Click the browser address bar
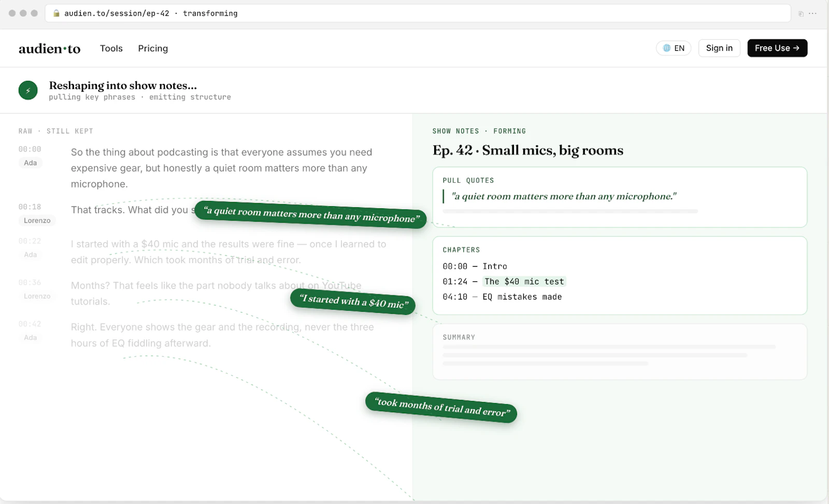 coord(418,13)
